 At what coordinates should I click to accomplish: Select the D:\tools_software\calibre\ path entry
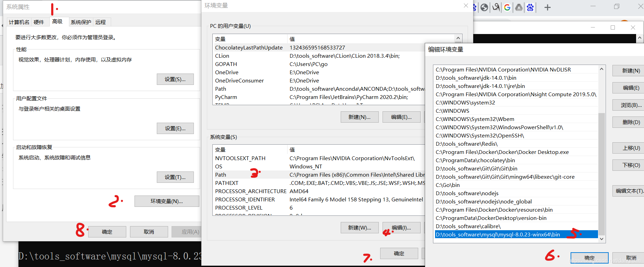tap(516, 226)
